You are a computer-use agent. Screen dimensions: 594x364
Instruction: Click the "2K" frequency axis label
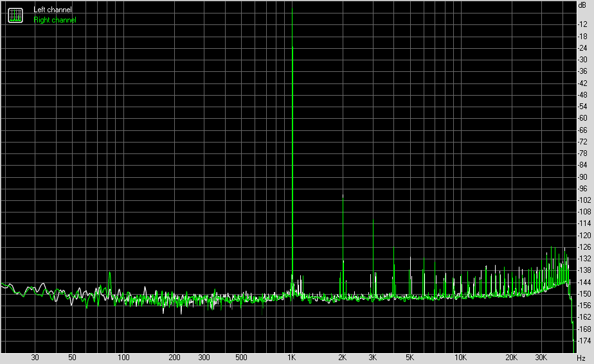343,357
